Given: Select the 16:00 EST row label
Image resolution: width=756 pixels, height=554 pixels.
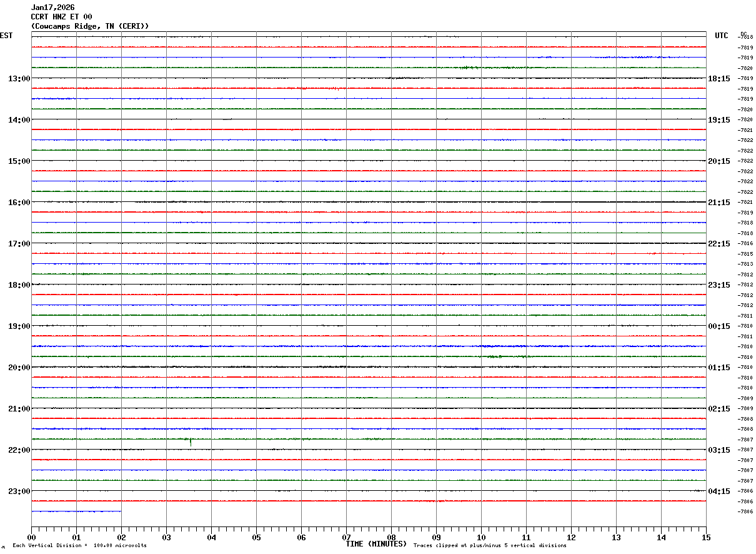Looking at the screenshot, I should coord(19,203).
